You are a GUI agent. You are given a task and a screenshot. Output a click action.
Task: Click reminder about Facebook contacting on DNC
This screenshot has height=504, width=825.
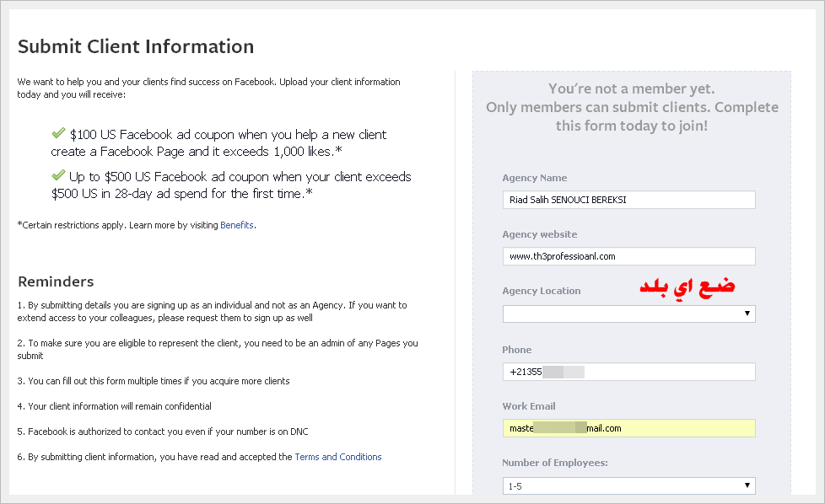click(x=163, y=432)
